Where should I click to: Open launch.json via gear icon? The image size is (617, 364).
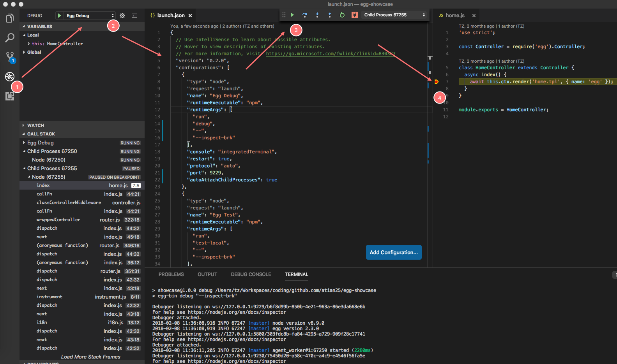[x=122, y=16]
